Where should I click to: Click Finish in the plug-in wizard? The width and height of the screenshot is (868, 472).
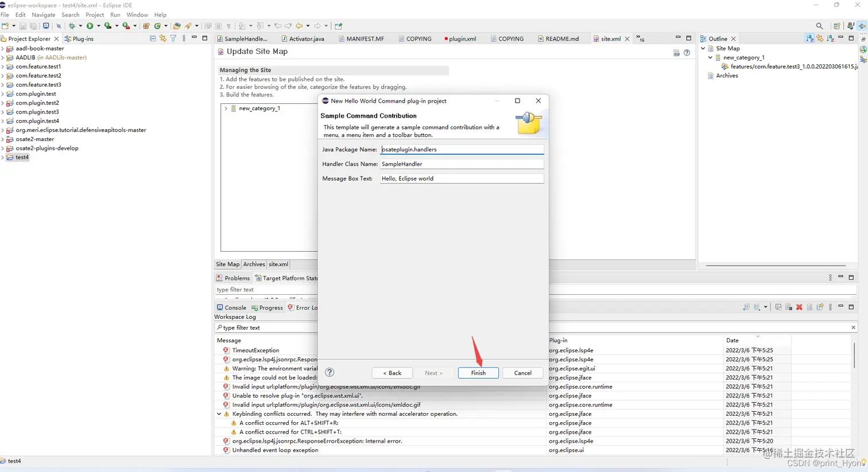point(478,373)
